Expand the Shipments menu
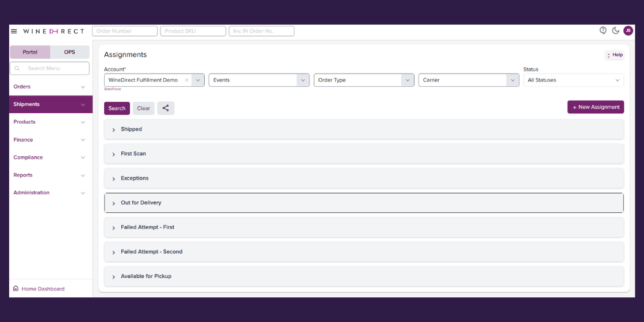 [50, 104]
